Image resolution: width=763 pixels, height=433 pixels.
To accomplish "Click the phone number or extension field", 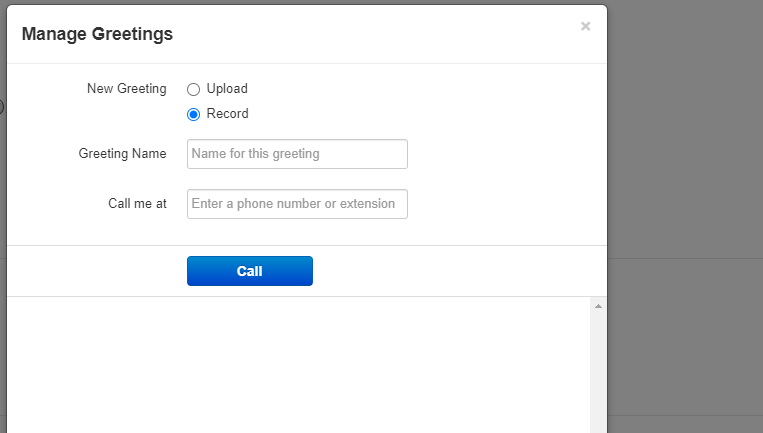I will pyautogui.click(x=297, y=204).
